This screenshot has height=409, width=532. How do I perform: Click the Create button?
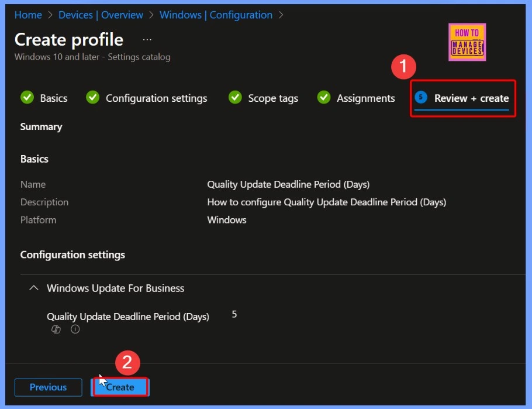pyautogui.click(x=120, y=387)
